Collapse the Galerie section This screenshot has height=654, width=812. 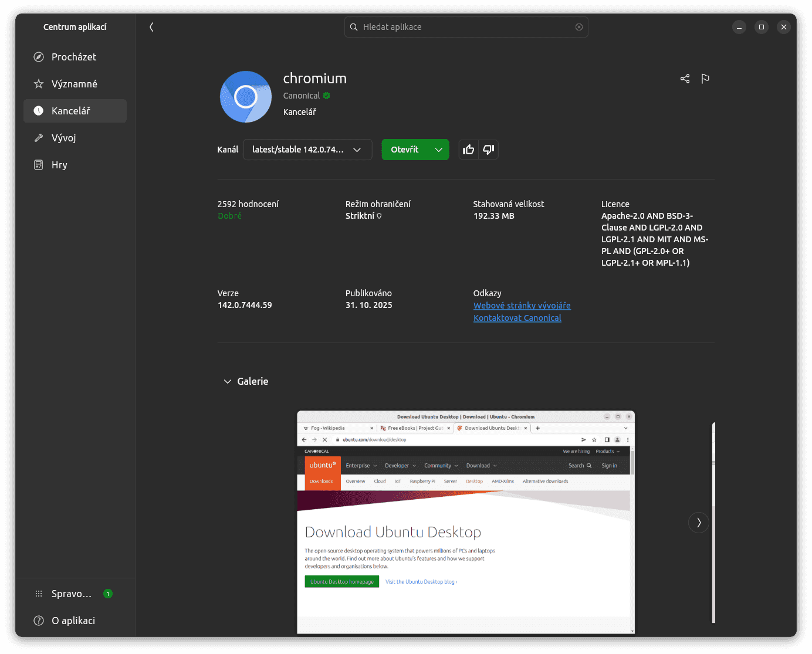[228, 382]
